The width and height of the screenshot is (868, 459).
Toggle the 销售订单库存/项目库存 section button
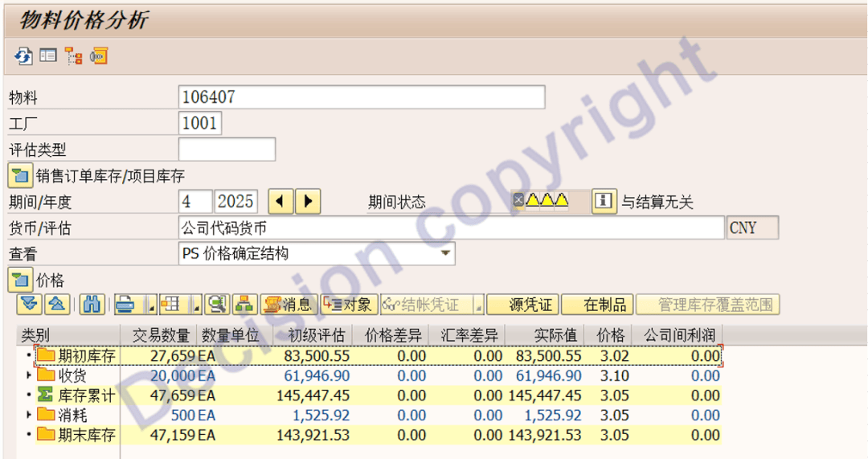click(x=19, y=175)
